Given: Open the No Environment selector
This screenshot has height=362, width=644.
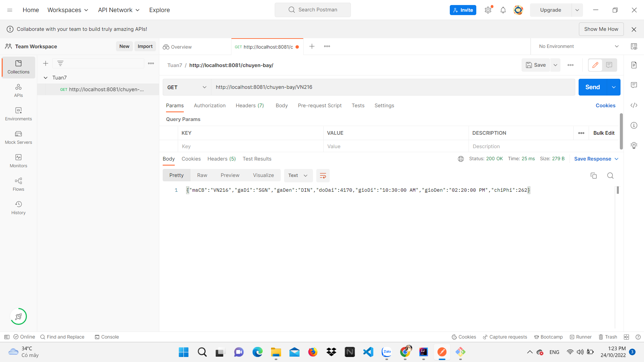Looking at the screenshot, I should 579,46.
